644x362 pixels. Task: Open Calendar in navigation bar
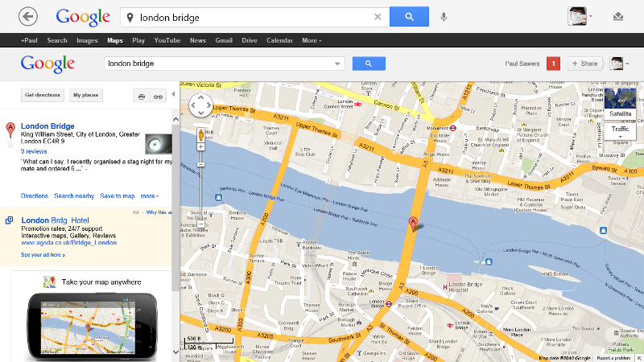[x=279, y=40]
